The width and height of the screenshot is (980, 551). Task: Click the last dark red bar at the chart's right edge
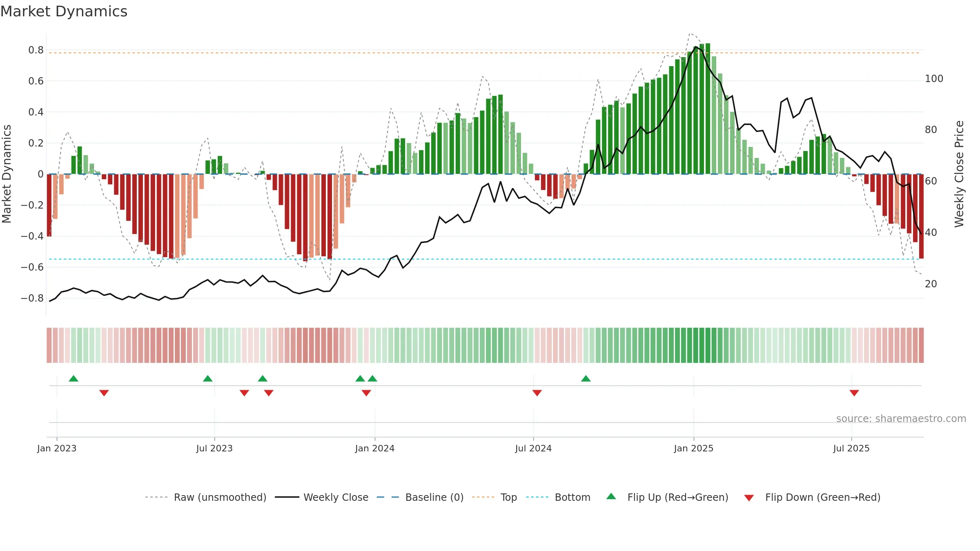[921, 216]
